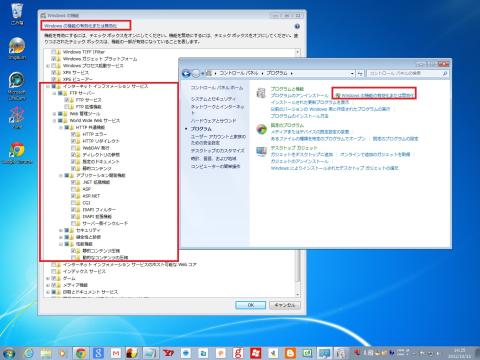Enable the 'サーバー側インクルード' checkbox
The image size is (480, 360).
73,223
